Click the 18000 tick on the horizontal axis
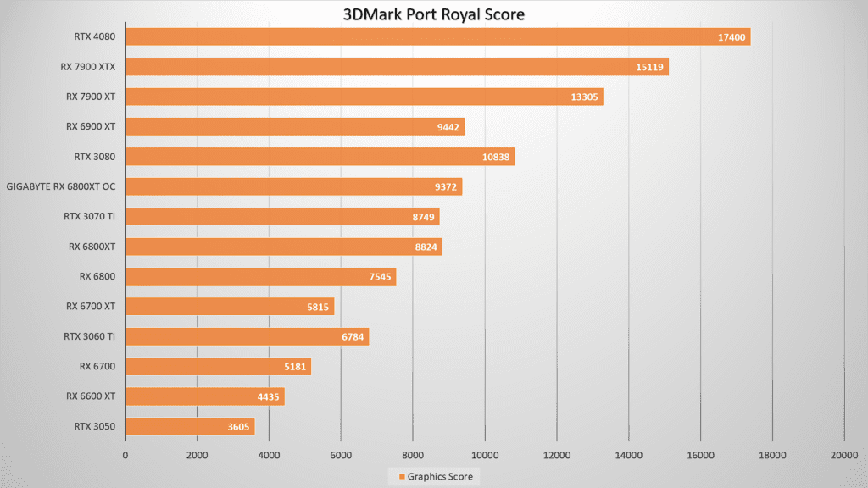 coord(772,455)
